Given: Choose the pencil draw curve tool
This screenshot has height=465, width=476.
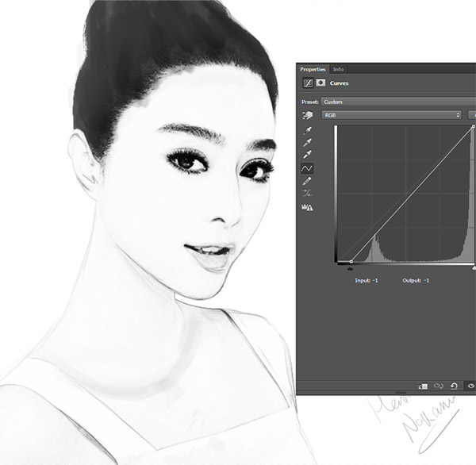Looking at the screenshot, I should pyautogui.click(x=307, y=181).
